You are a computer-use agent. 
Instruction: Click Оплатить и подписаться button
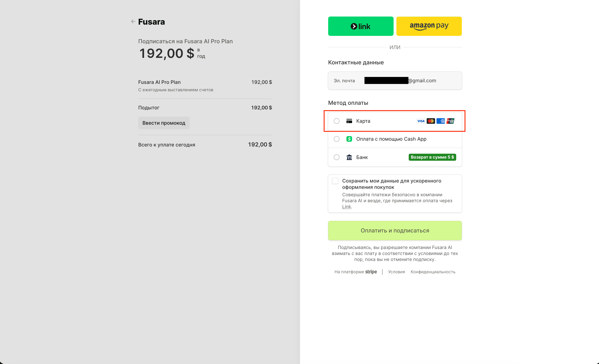[x=394, y=231]
